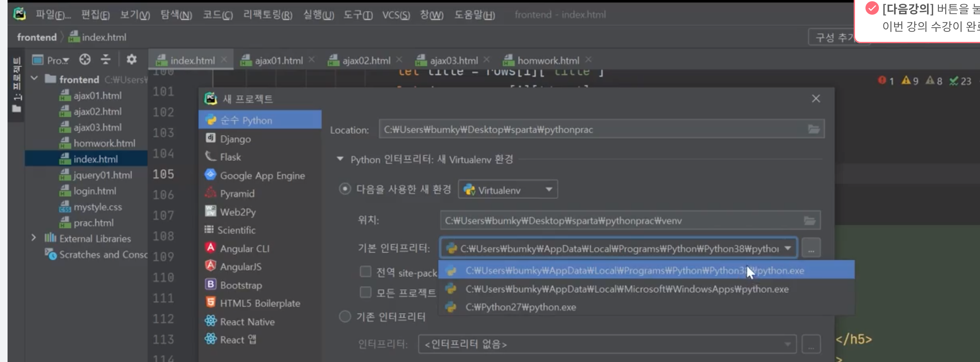Click the typo check 23 indicator
The width and height of the screenshot is (980, 362).
pos(960,80)
